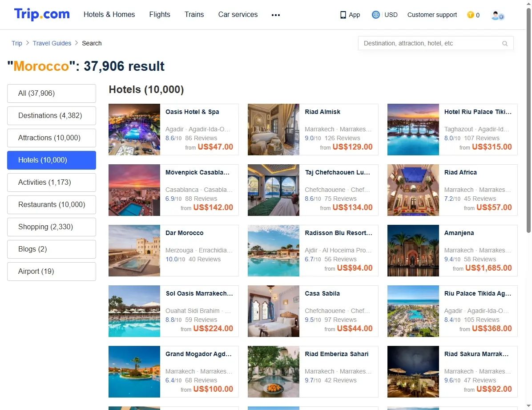Screen dimensions: 532x410
Task: Click the Oasis Hotel & Spa title
Action: coord(192,112)
